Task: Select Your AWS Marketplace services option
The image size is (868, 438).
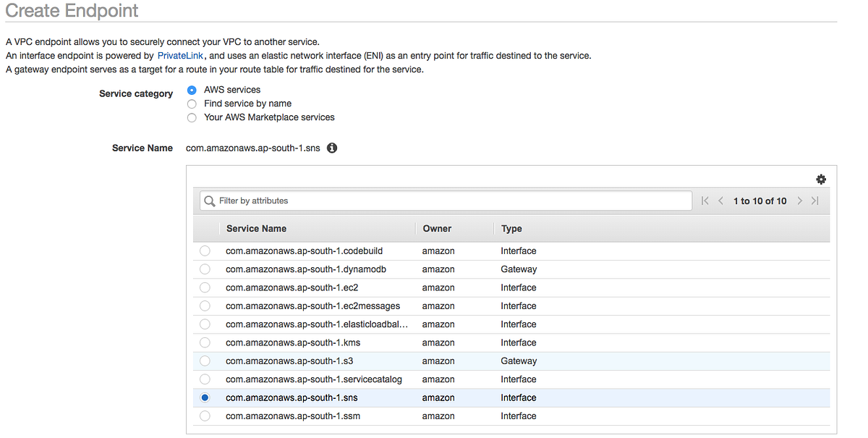Action: pyautogui.click(x=192, y=117)
